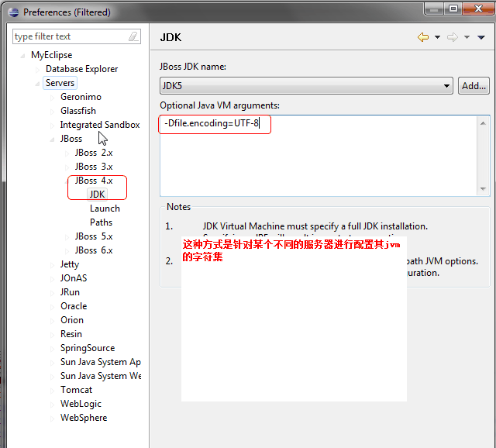The width and height of the screenshot is (496, 448).
Task: Select JBoss 2.x tree item
Action: tap(94, 153)
